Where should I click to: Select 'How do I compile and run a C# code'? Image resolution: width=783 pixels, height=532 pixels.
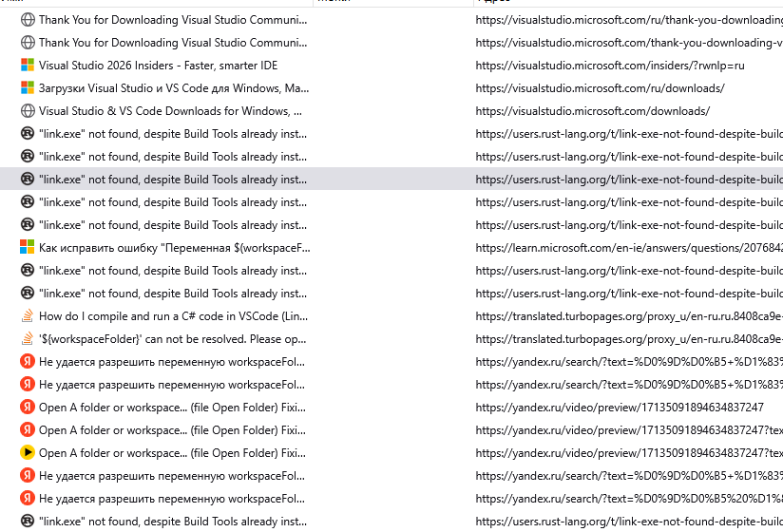173,316
